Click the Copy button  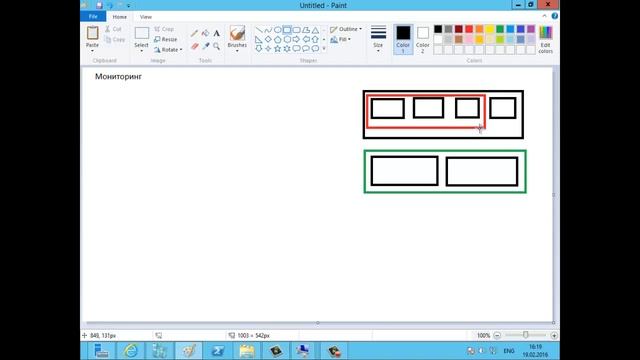tap(115, 40)
